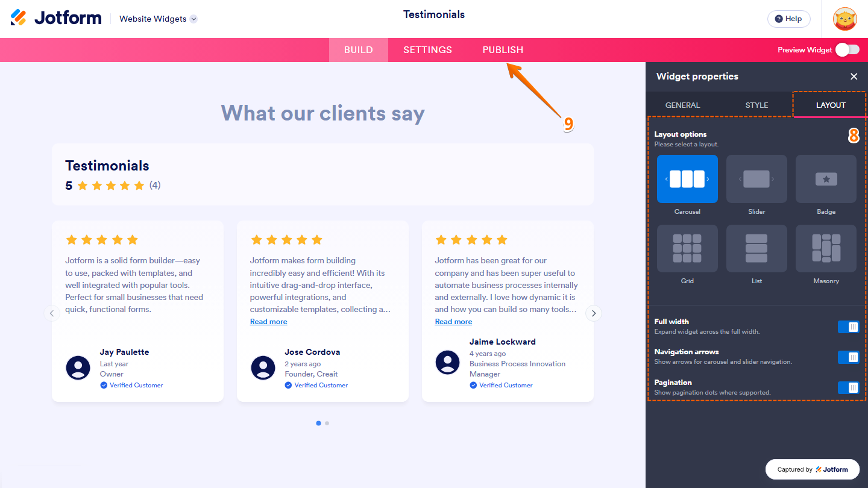Select the Grid layout icon
868x488 pixels.
pos(687,248)
